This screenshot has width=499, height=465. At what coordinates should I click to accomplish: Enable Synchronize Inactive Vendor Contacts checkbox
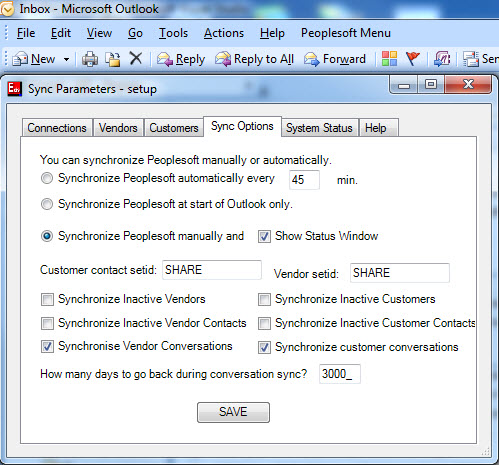tap(47, 323)
